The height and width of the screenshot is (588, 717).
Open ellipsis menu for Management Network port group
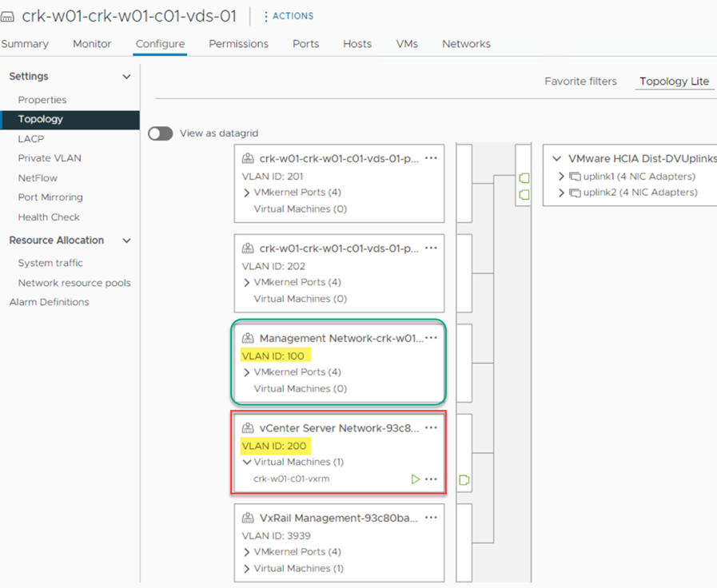(x=432, y=338)
